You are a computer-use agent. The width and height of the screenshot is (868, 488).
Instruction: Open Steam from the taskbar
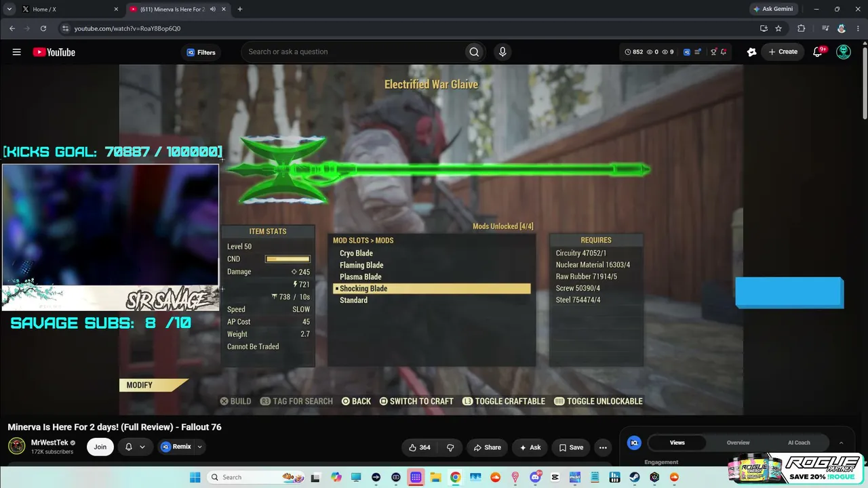635,477
